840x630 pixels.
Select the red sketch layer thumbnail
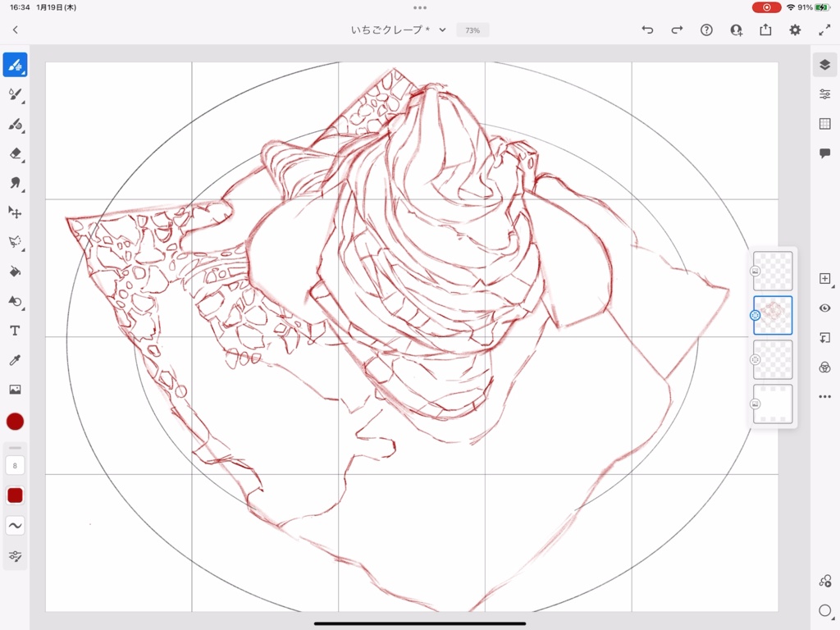[x=773, y=316]
